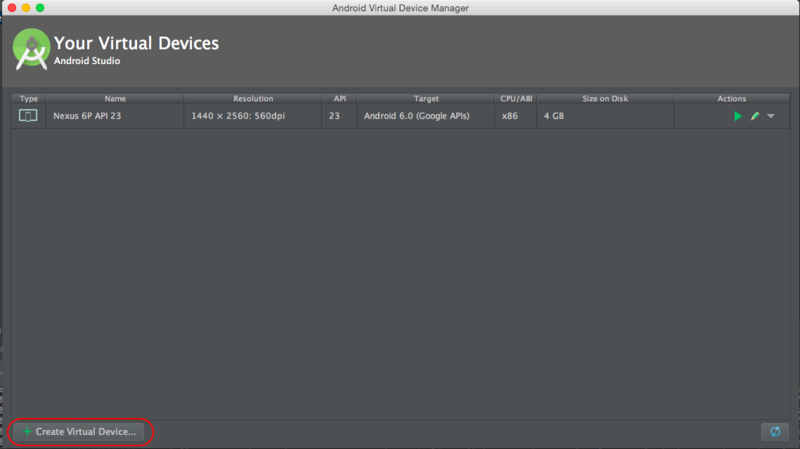Click the Android Studio logo

point(31,49)
